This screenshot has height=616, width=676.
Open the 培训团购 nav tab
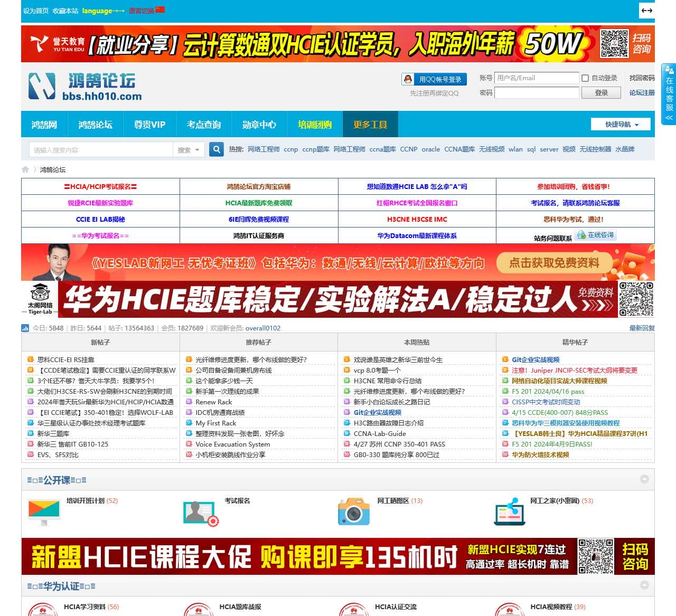point(315,125)
